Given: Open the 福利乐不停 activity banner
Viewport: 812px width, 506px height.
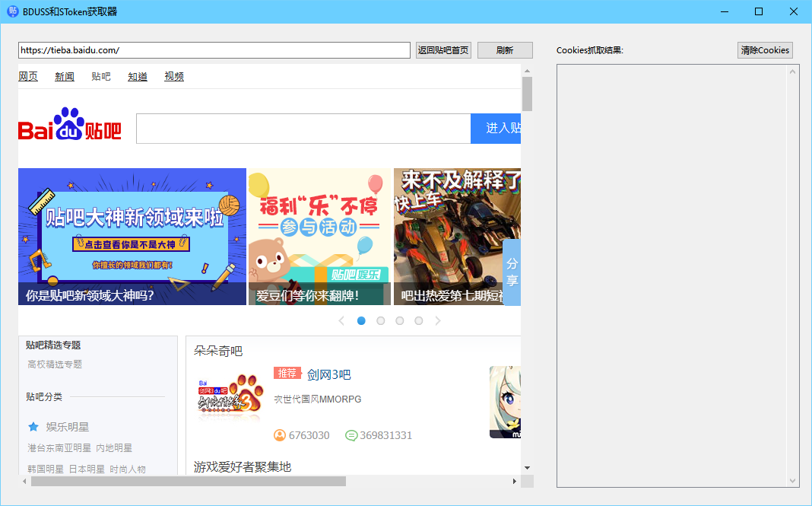Looking at the screenshot, I should point(319,237).
